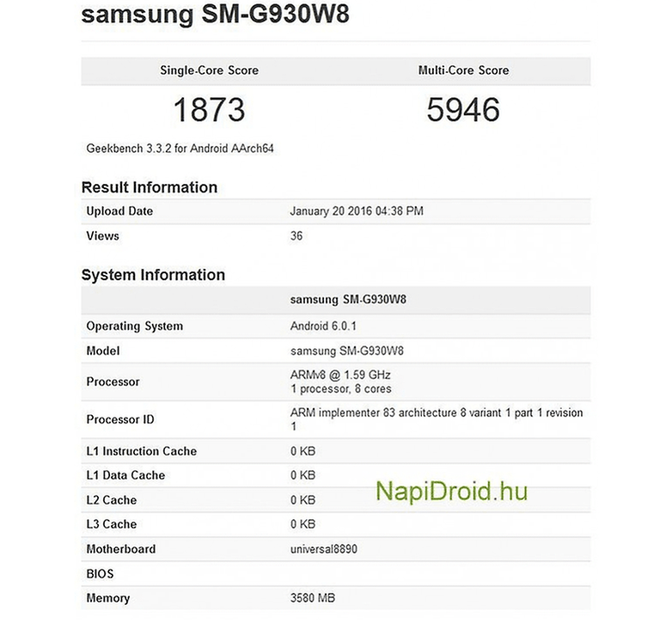672x623 pixels.
Task: Select L1 Data Cache 0 KB value
Action: 302,475
